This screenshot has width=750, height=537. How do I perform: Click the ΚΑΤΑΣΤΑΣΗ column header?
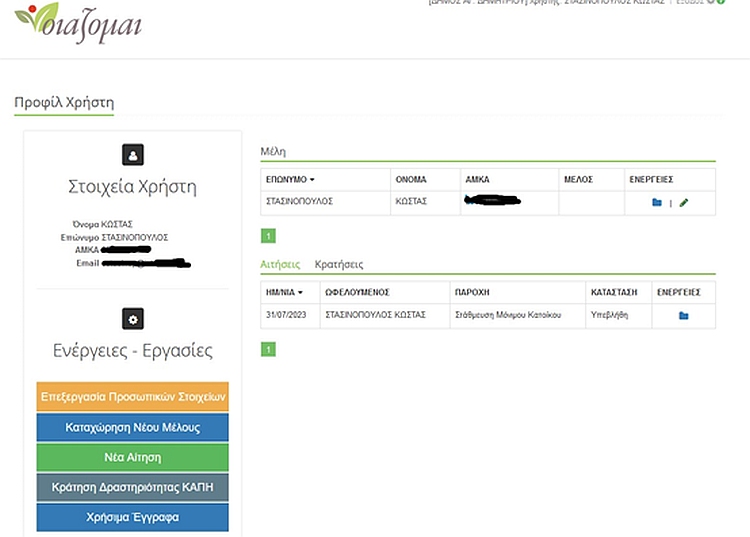614,293
